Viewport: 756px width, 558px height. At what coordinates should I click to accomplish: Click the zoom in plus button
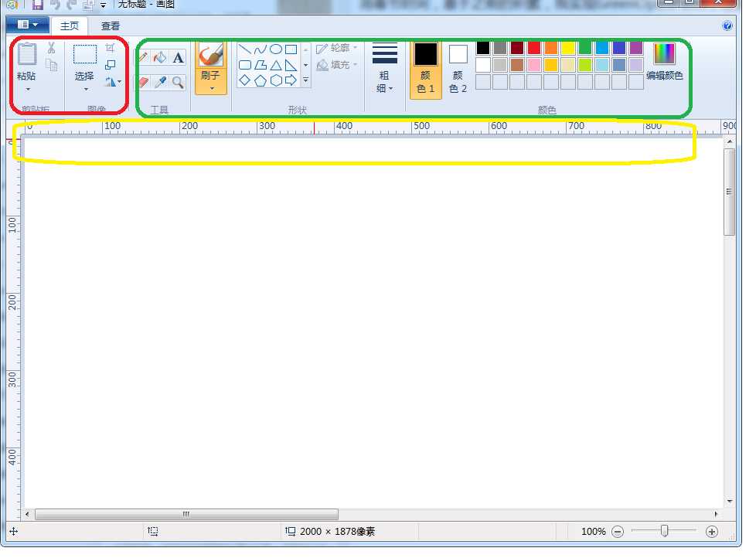tap(712, 532)
